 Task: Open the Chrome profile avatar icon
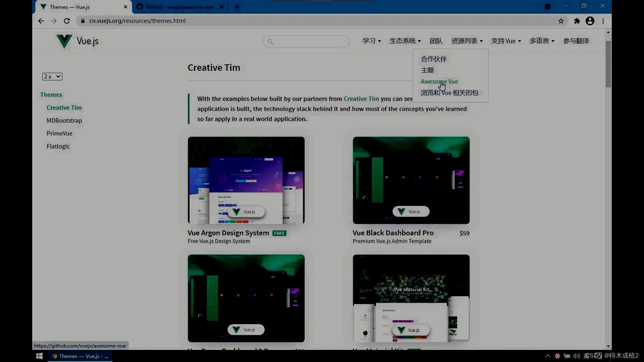[x=590, y=21]
